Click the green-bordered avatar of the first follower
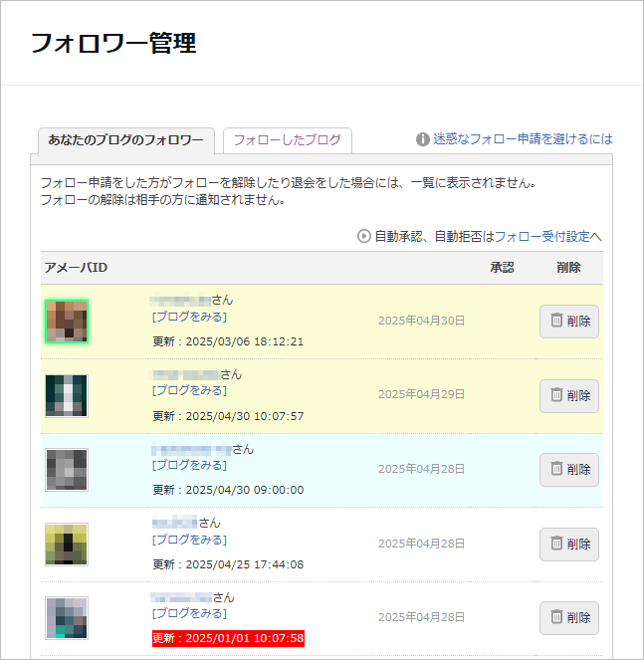 [x=67, y=321]
